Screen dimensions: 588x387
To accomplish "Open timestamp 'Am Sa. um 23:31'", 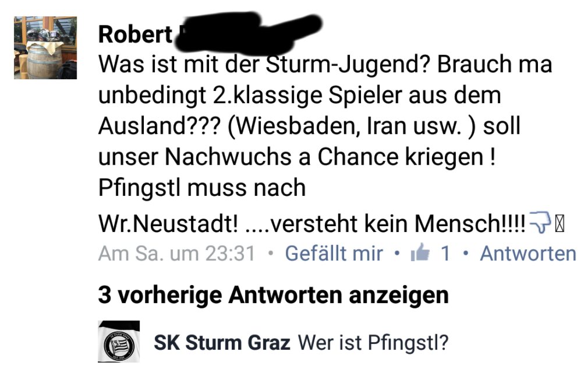I will pyautogui.click(x=176, y=254).
